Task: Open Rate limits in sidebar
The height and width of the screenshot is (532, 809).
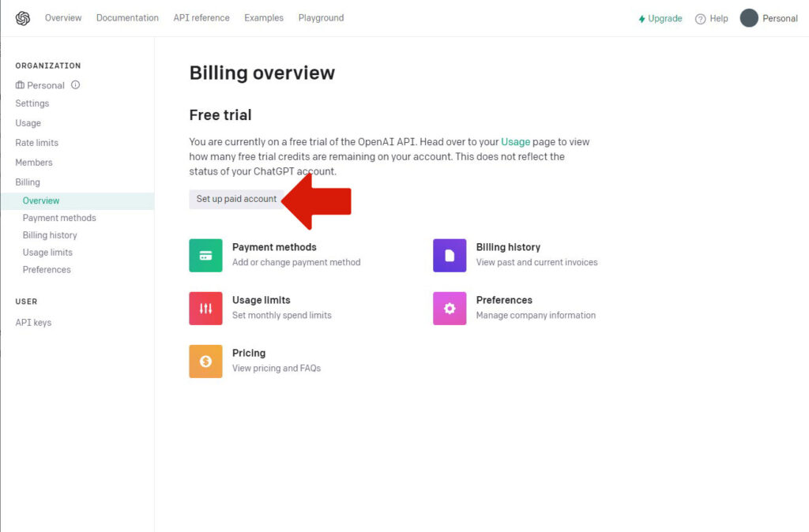Action: 37,143
